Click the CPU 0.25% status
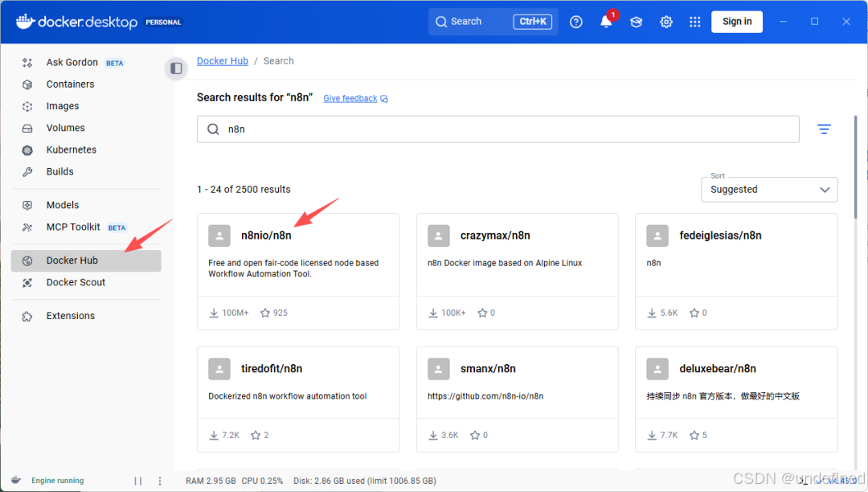 [x=262, y=481]
